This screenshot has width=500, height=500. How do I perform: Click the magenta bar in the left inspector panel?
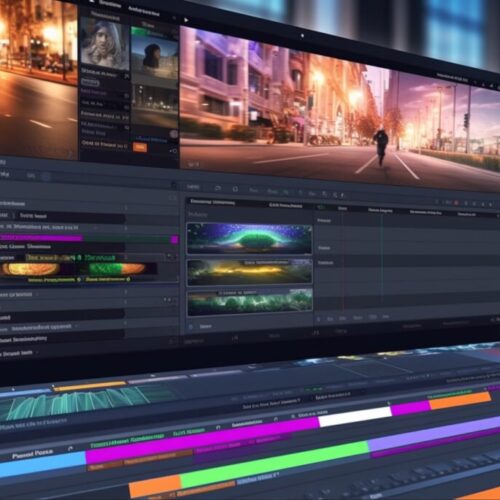tap(41, 238)
